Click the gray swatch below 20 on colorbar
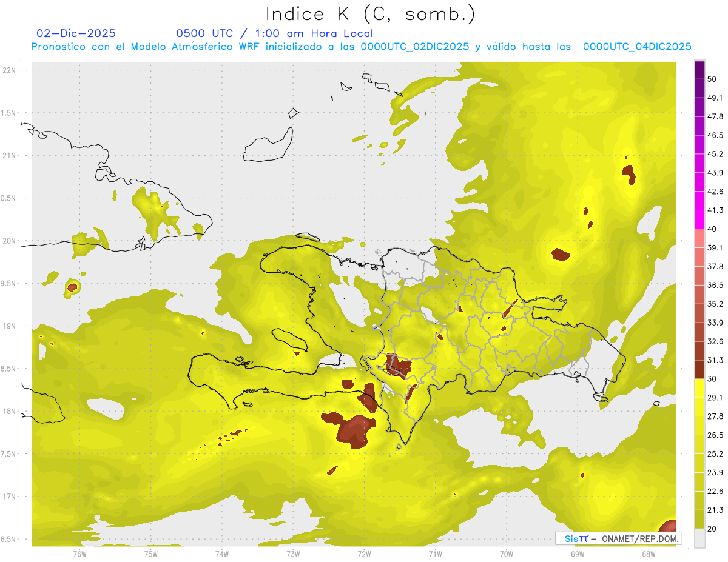This screenshot has width=728, height=562. [x=699, y=538]
